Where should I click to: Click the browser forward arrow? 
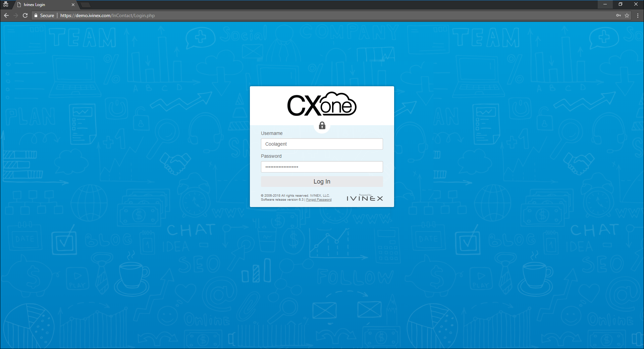tap(16, 15)
